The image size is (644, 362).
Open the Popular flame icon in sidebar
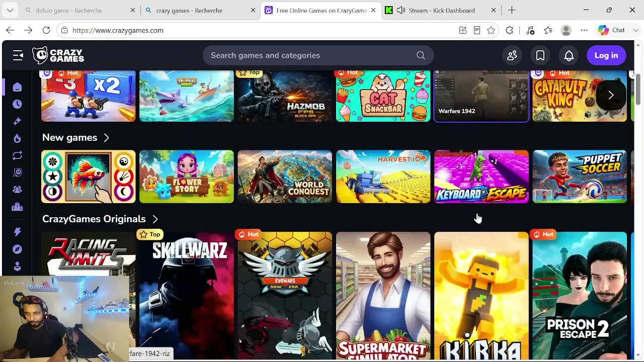point(18,138)
